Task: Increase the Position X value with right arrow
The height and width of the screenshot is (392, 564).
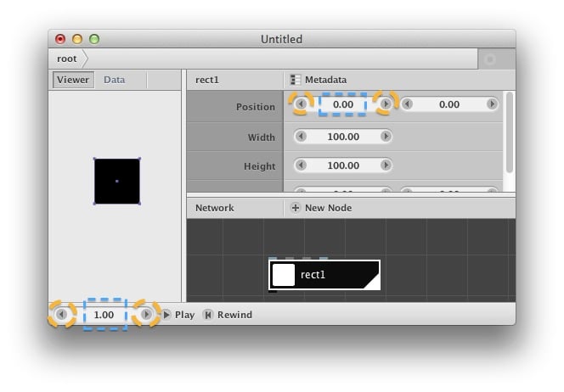Action: (386, 104)
